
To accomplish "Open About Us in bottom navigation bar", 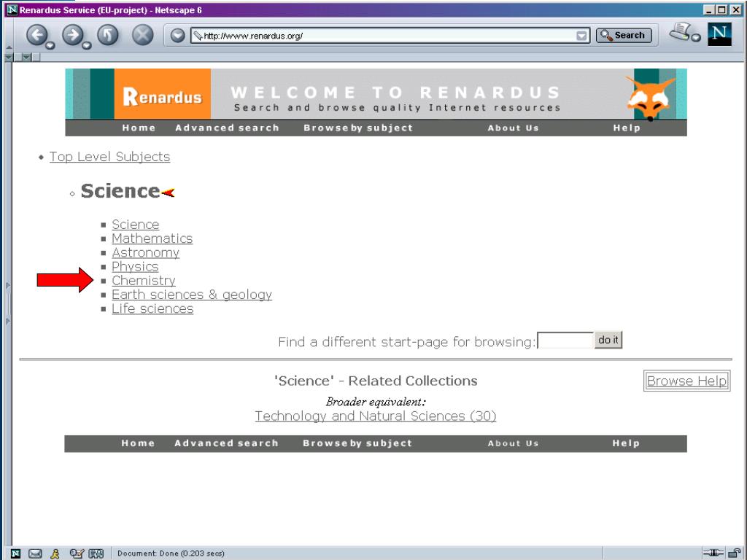I will [x=513, y=443].
